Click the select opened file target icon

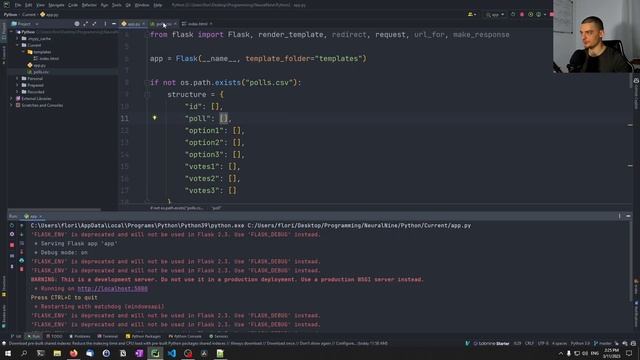pos(77,24)
